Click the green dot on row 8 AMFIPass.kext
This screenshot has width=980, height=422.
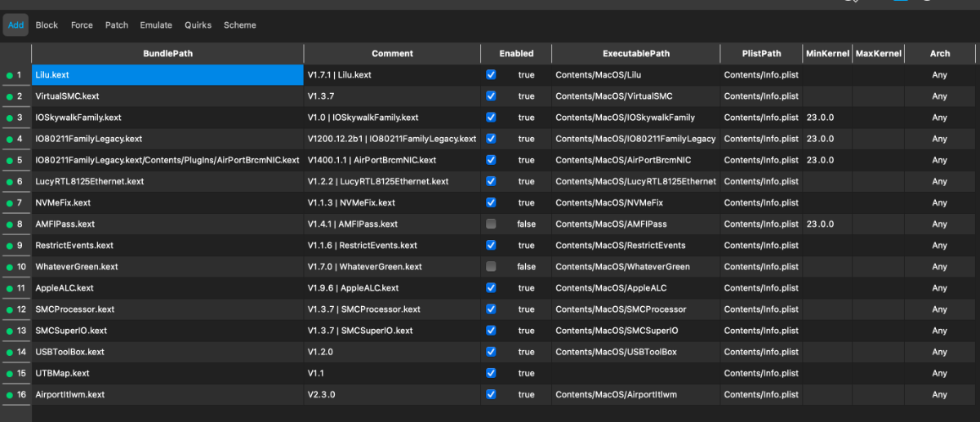(9, 224)
